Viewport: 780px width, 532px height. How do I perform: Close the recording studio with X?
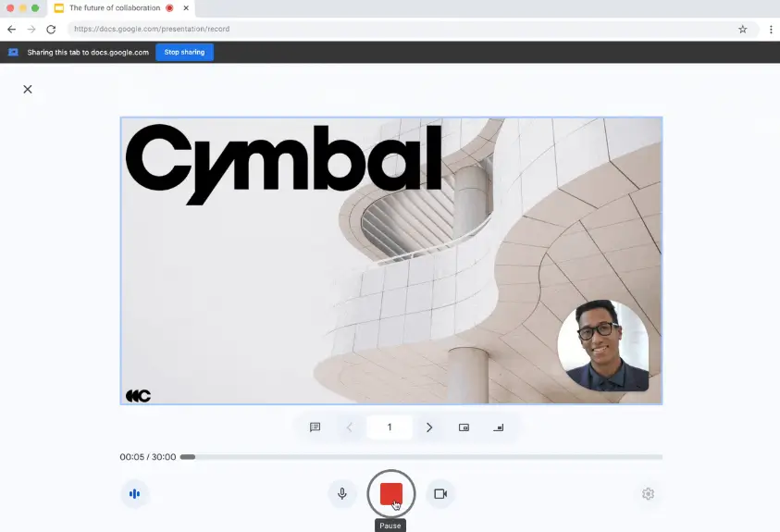28,89
